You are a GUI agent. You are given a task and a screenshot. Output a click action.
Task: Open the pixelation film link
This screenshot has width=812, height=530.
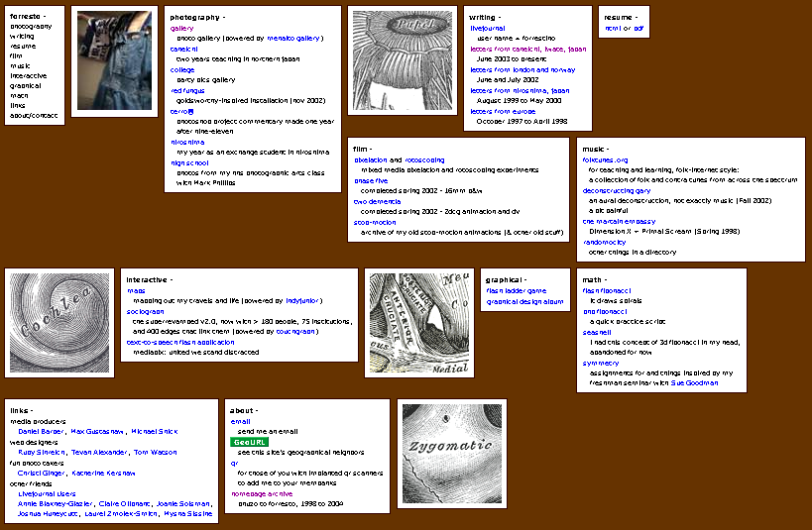click(370, 160)
